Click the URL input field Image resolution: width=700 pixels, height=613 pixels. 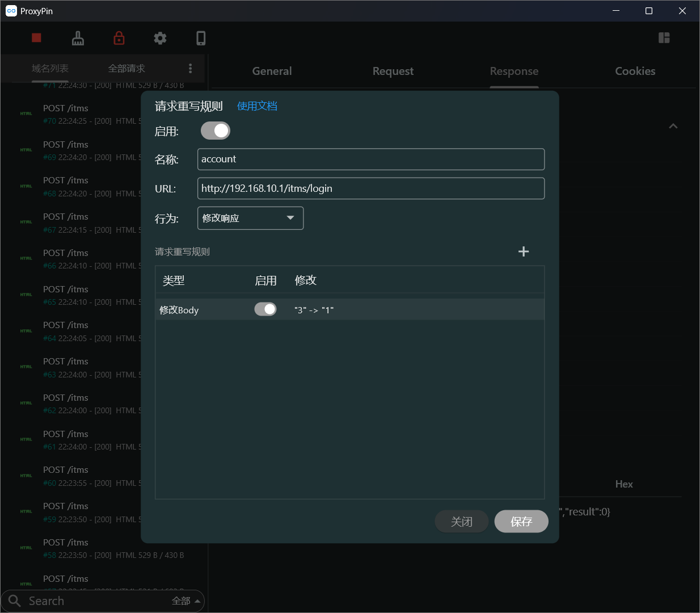370,188
